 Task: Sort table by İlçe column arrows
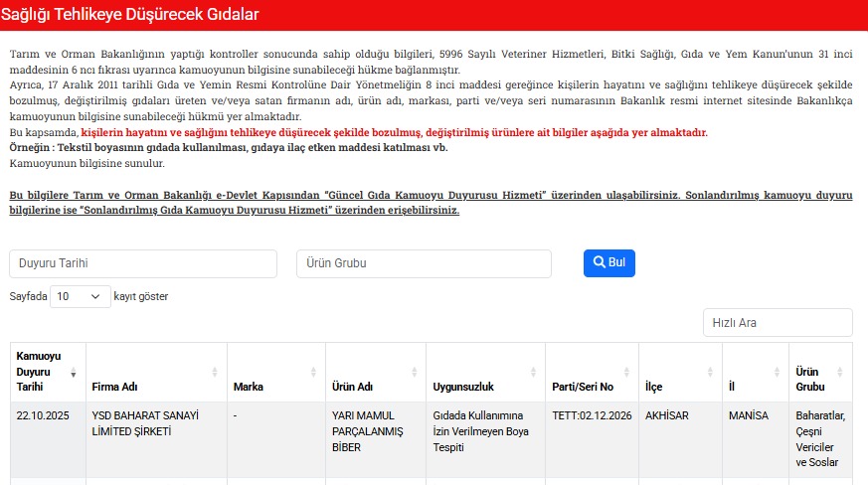(709, 373)
